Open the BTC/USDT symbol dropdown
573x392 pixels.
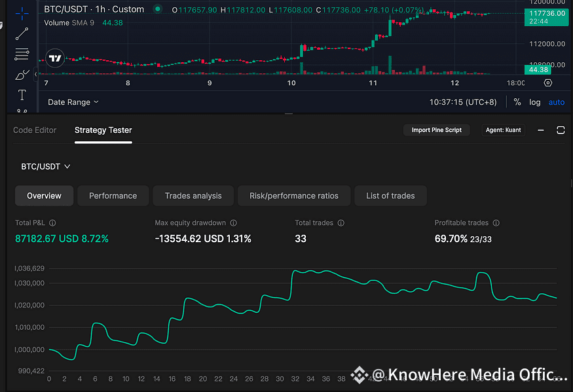pyautogui.click(x=46, y=166)
